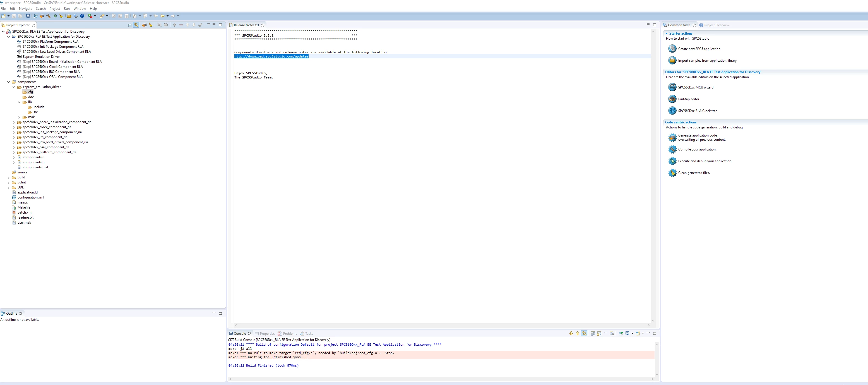Collapse the lib folder node

point(19,102)
